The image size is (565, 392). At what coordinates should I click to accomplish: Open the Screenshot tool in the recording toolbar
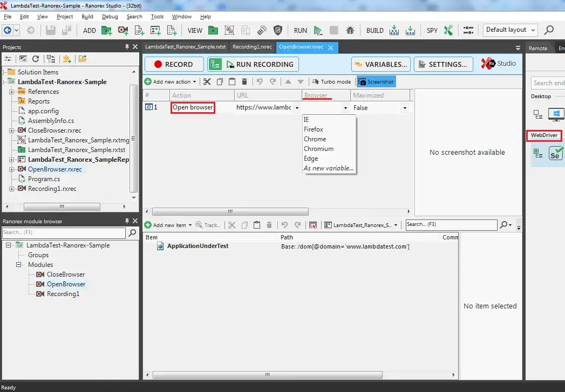point(376,82)
